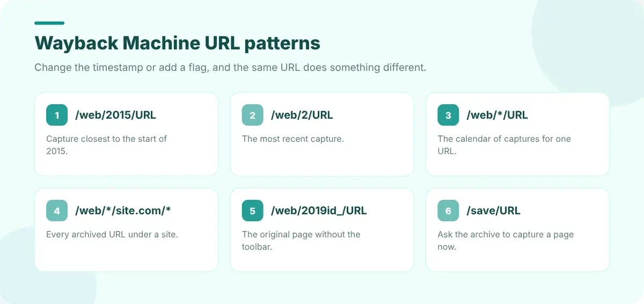Click the subtitle starting 'Change the timestamp'
Viewport: 644px width, 304px height.
click(x=230, y=68)
